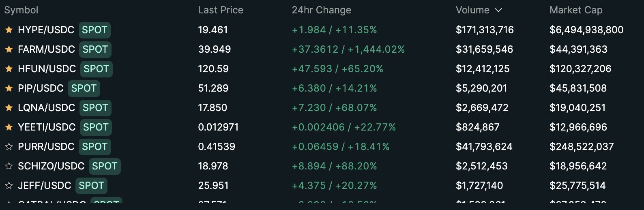The width and height of the screenshot is (644, 210).
Task: Open the HYPE/USDC trading pair
Action: tap(46, 30)
